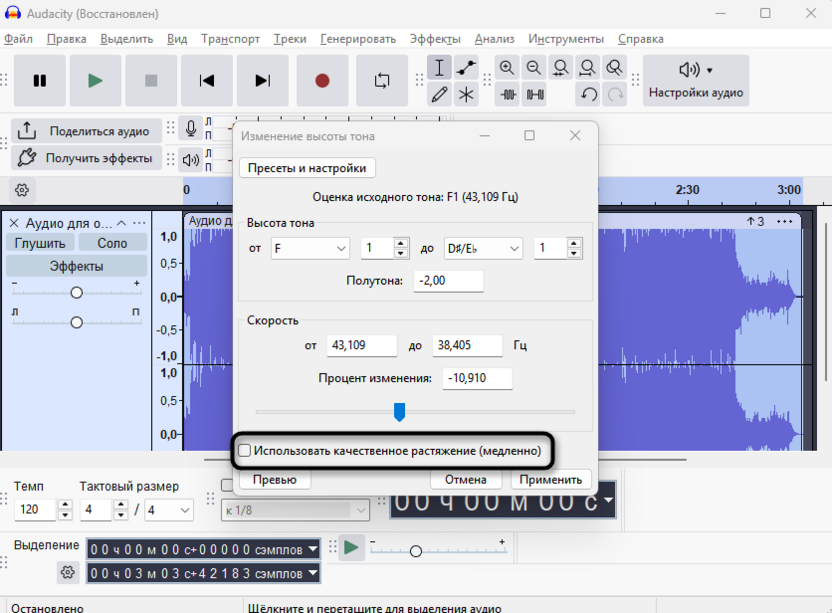Select the Multi-tool asterisk icon
Screen dimensions: 832x613
pos(466,94)
